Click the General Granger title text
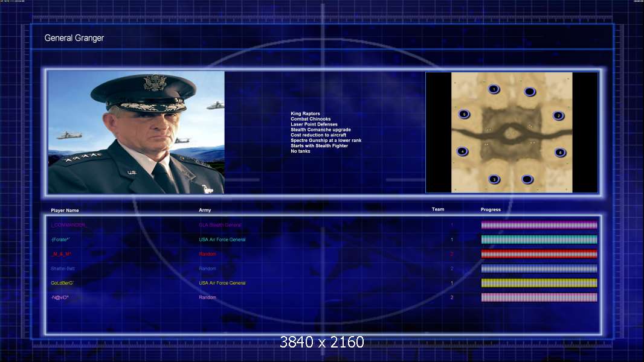This screenshot has height=362, width=644. coord(74,38)
